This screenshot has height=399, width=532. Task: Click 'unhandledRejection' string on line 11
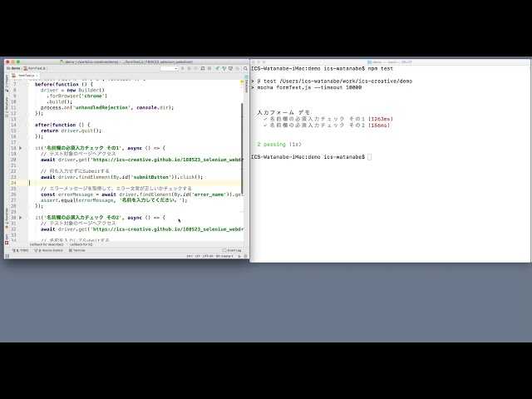(x=101, y=107)
